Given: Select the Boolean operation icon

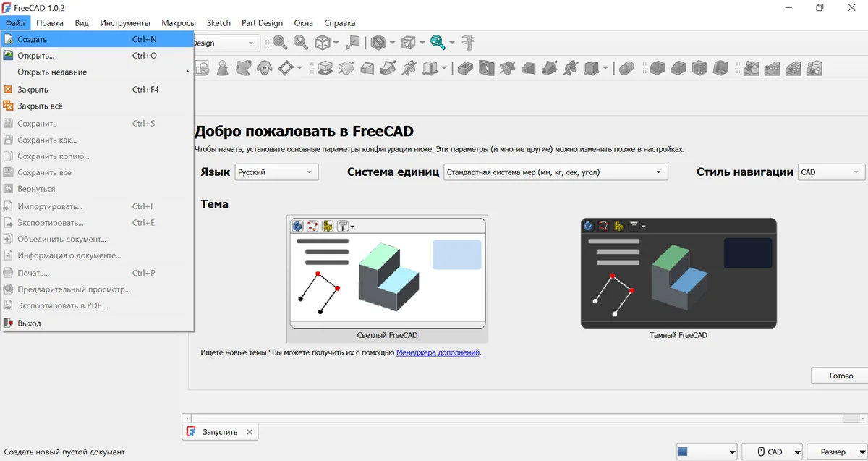Looking at the screenshot, I should pos(626,68).
